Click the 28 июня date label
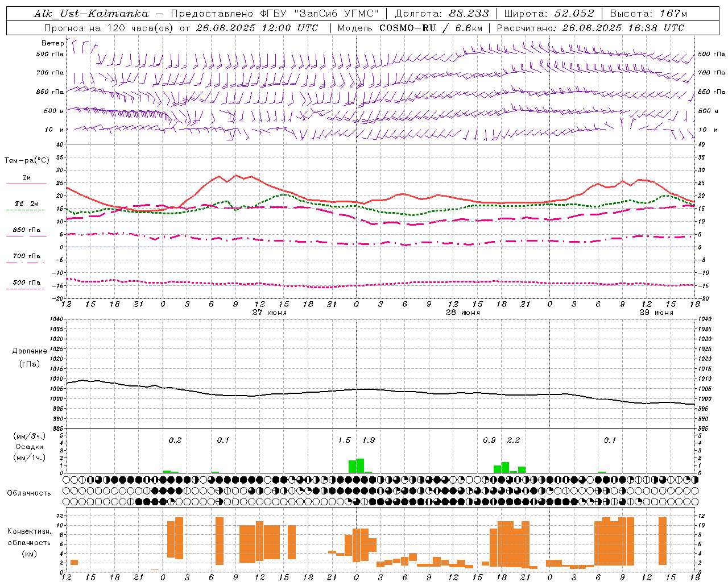The height and width of the screenshot is (582, 728). pyautogui.click(x=463, y=313)
